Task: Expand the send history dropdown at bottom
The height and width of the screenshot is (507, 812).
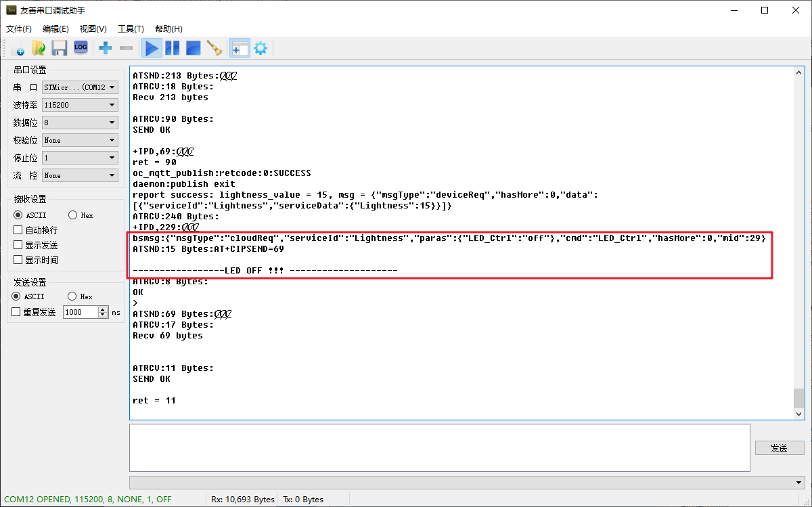Action: [x=800, y=482]
